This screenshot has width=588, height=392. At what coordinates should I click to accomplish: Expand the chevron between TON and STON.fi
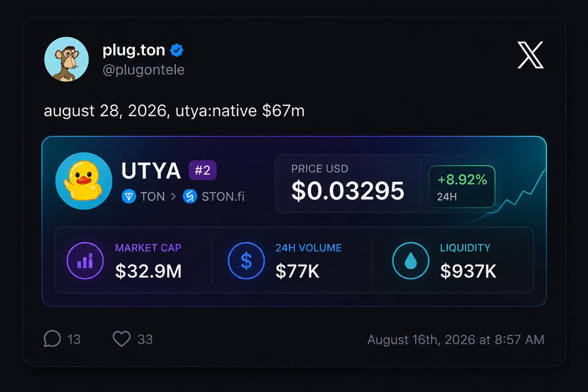[173, 197]
